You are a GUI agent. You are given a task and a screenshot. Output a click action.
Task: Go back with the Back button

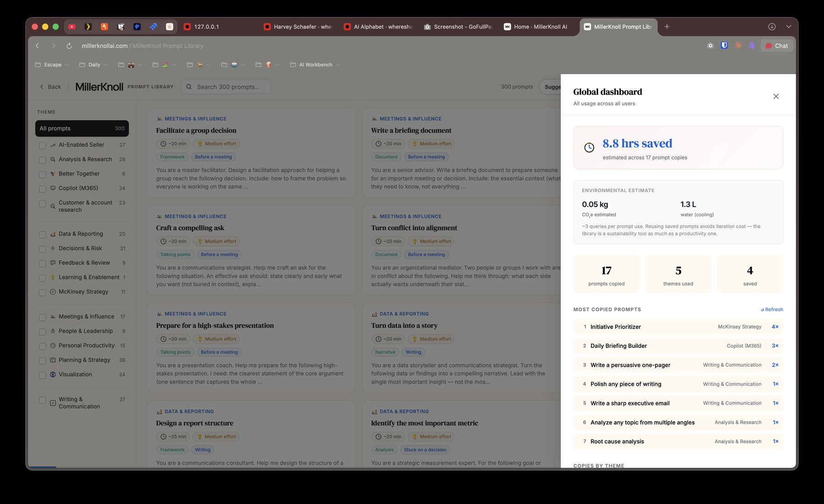point(50,87)
